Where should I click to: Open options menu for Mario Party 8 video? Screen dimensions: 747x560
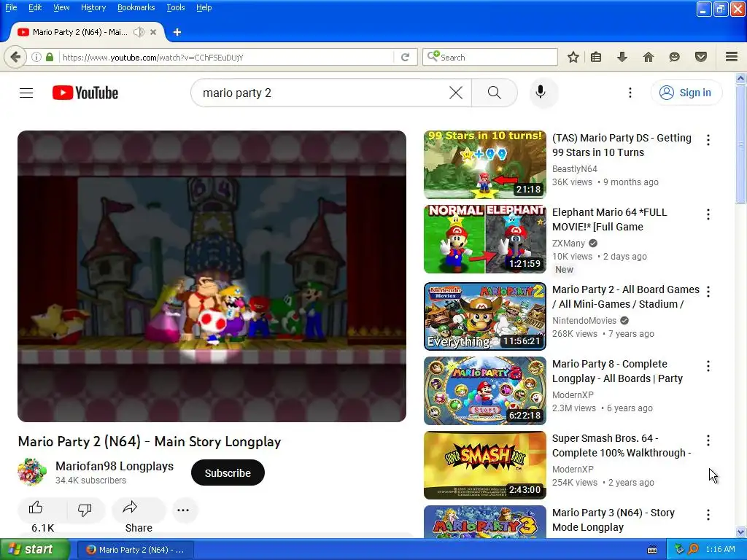coord(708,366)
